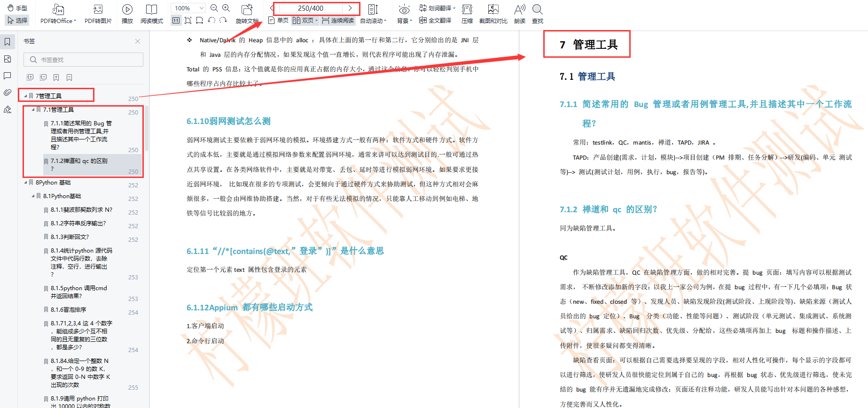The height and width of the screenshot is (408, 868).
Task: Click 全文翻译 full-text translation
Action: pos(435,20)
